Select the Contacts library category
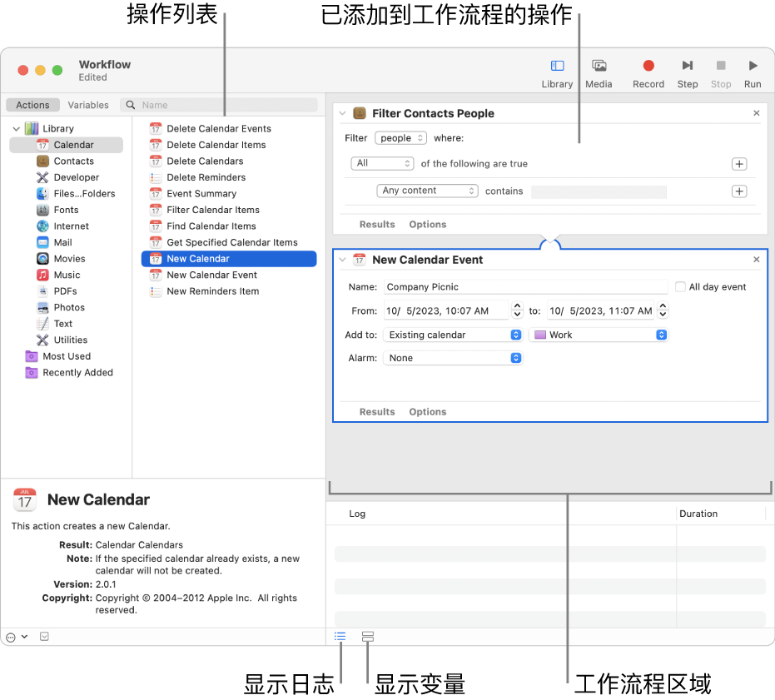 point(67,161)
